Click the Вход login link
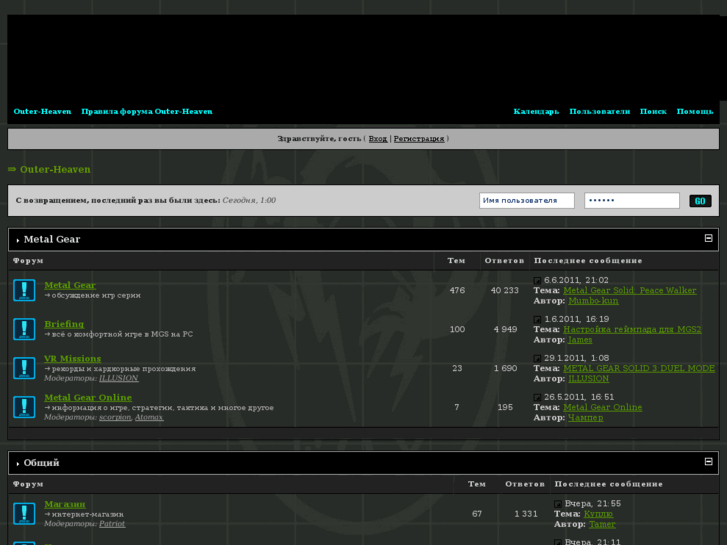 [378, 139]
